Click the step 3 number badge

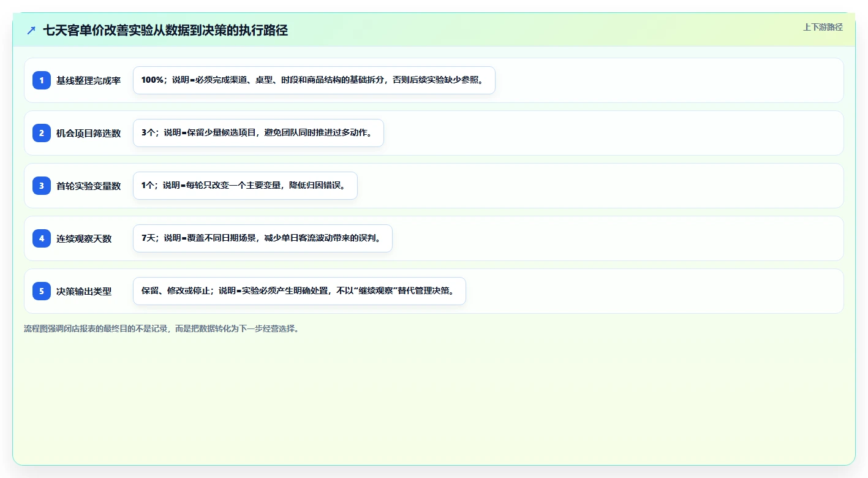point(42,186)
